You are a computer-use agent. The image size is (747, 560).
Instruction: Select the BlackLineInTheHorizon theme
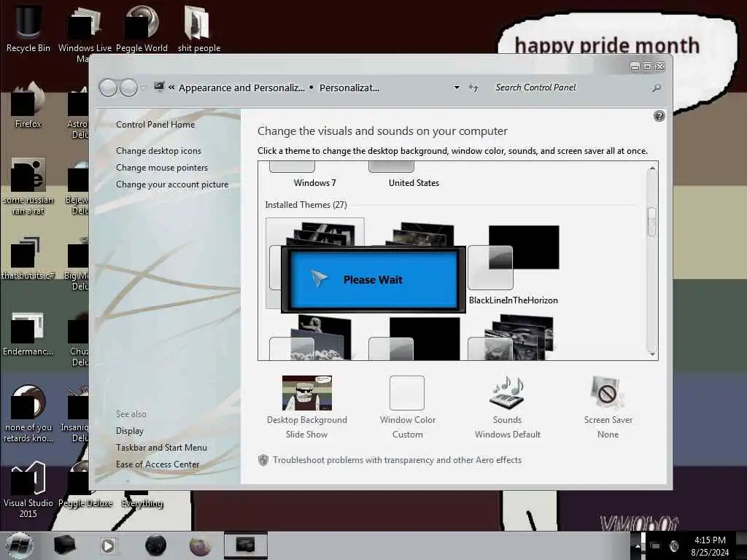pyautogui.click(x=514, y=265)
